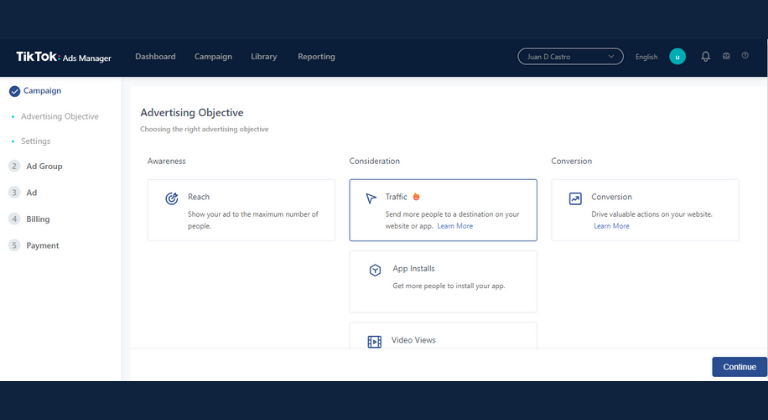This screenshot has width=768, height=420.
Task: Select the Reach objective card
Action: click(241, 210)
